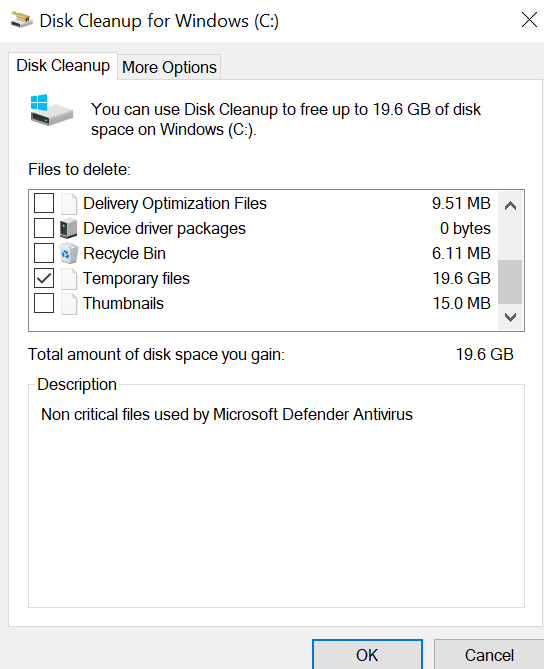Screen dimensions: 544x669
Task: Select the Disk Cleanup tab
Action: (63, 66)
